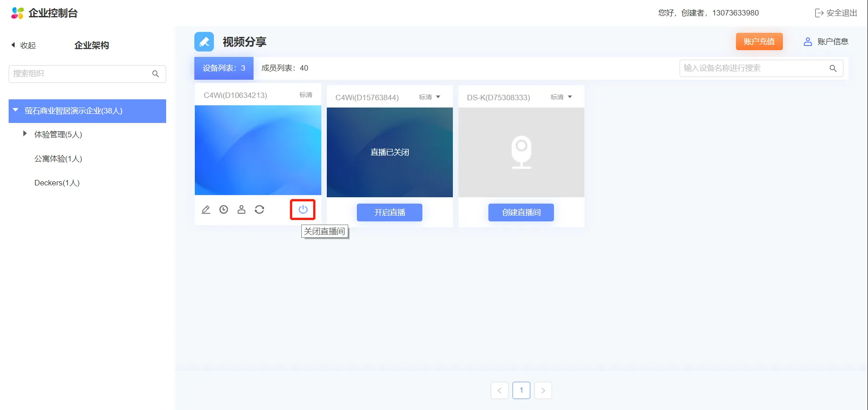
Task: Click the search icon in organization search box
Action: coord(156,74)
